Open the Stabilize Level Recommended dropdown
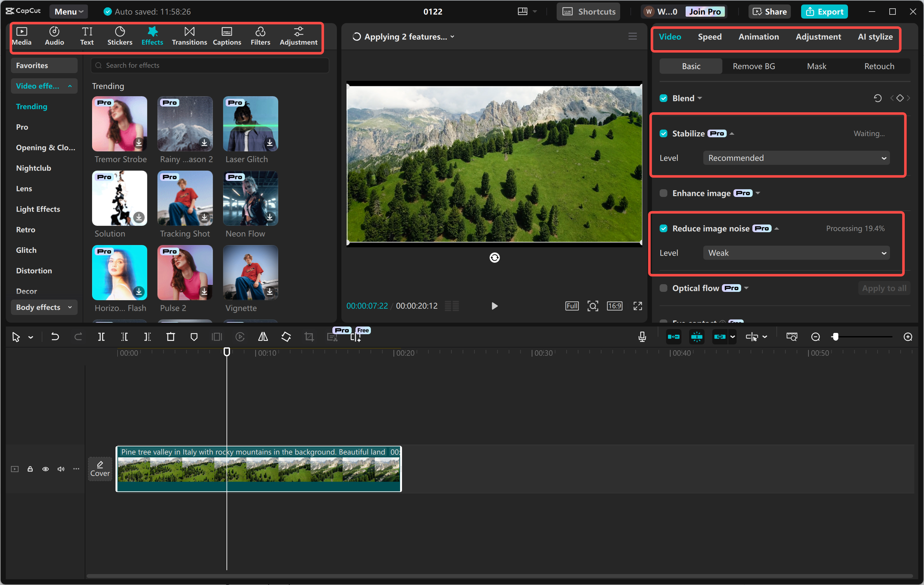The width and height of the screenshot is (924, 585). coord(796,158)
